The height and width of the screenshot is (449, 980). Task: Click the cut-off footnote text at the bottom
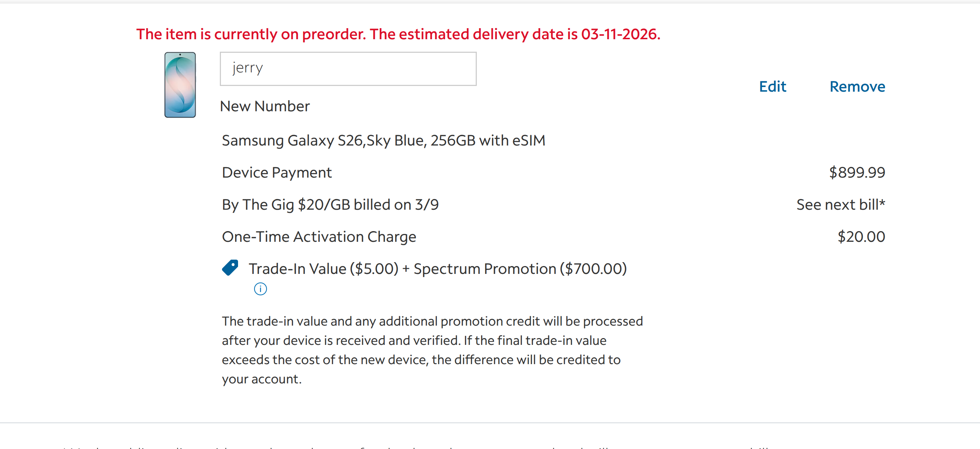pyautogui.click(x=419, y=447)
